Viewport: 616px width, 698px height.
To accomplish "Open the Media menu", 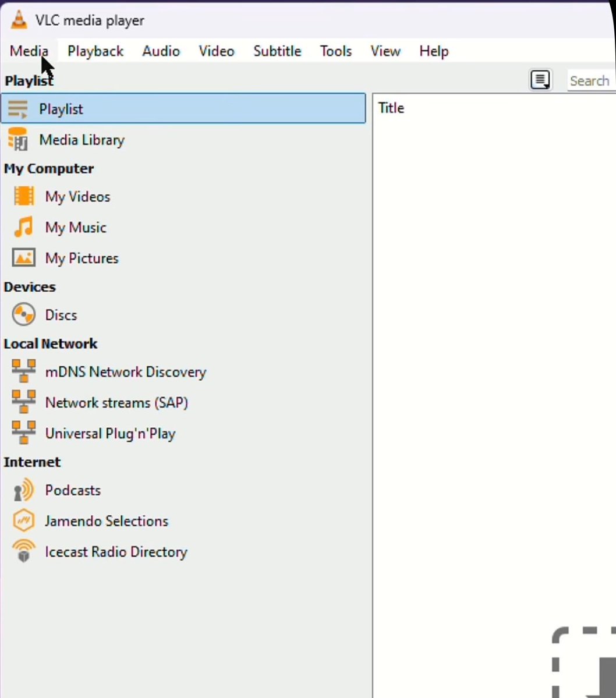I will click(x=29, y=51).
